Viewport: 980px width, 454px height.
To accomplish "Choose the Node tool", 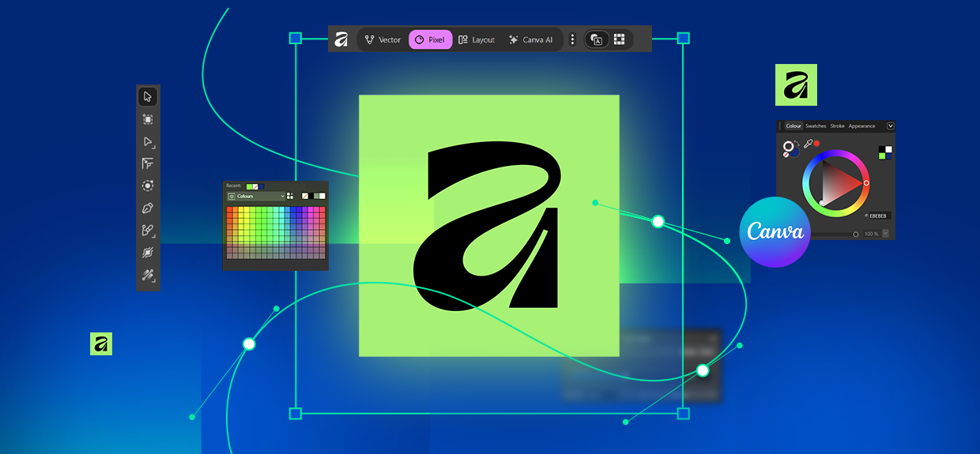I will pos(147,142).
